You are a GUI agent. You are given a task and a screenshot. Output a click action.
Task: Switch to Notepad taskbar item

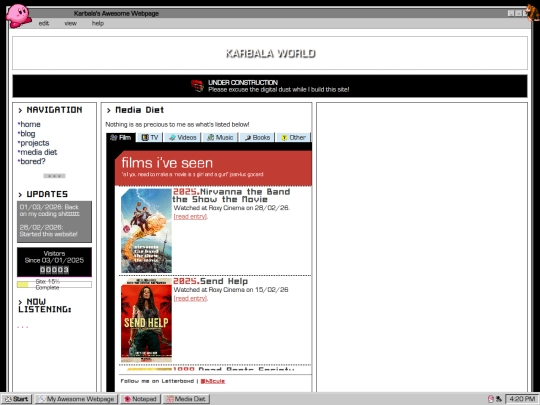coord(140,399)
